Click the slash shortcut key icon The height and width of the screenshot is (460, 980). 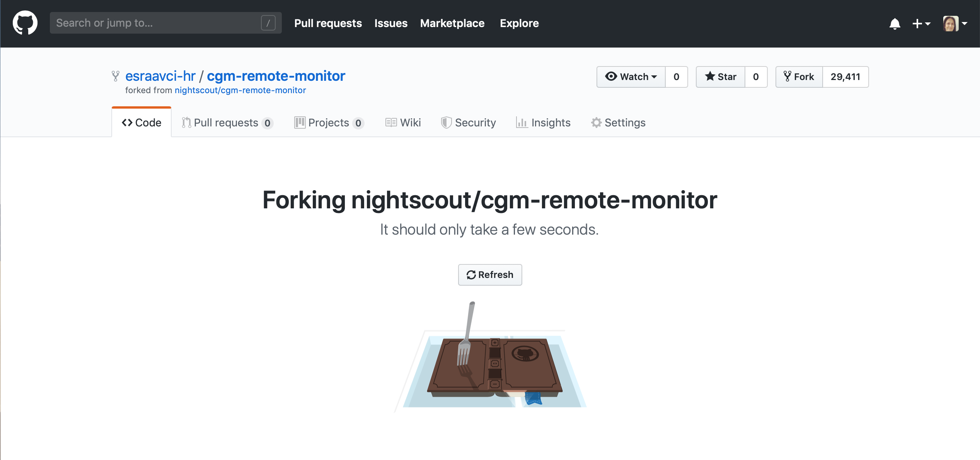(x=268, y=23)
